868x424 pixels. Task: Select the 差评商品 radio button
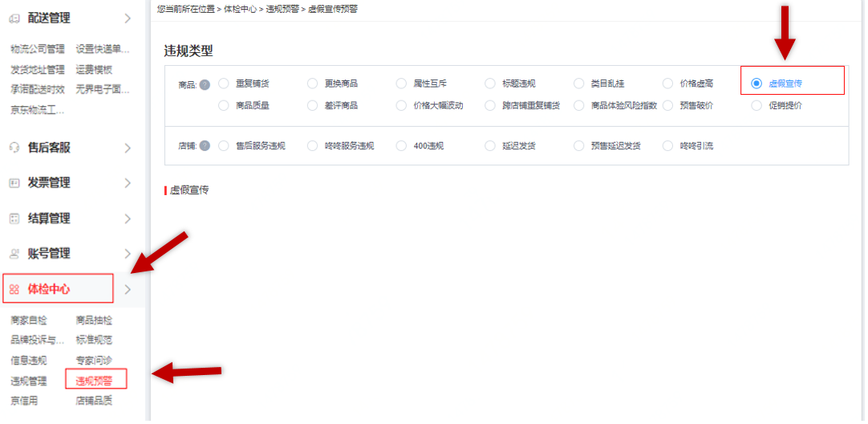[x=312, y=105]
